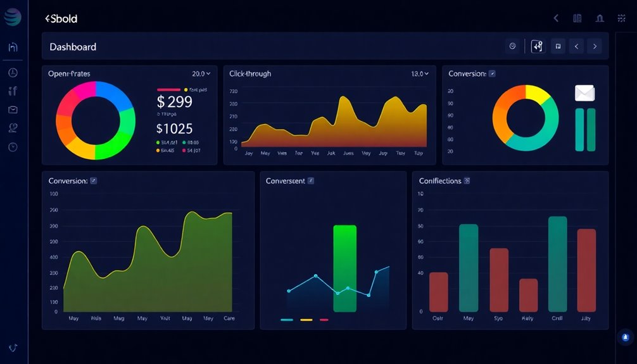The height and width of the screenshot is (364, 637).
Task: Click the Dashboard header title
Action: click(73, 47)
